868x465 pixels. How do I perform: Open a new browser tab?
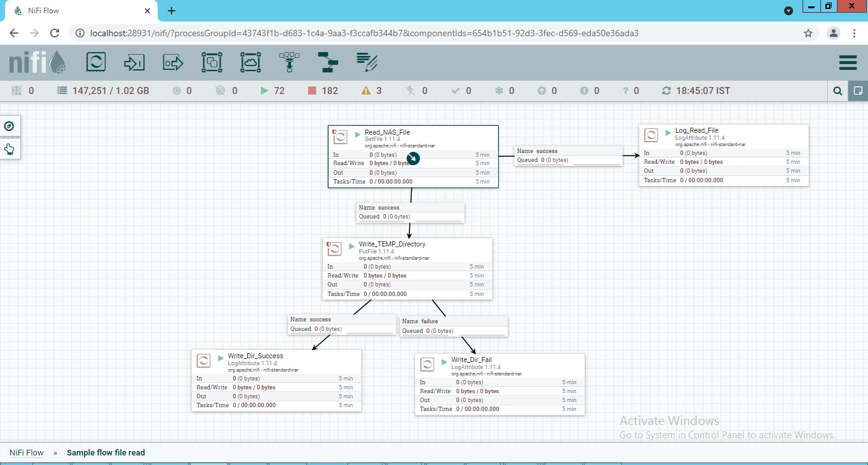point(172,11)
